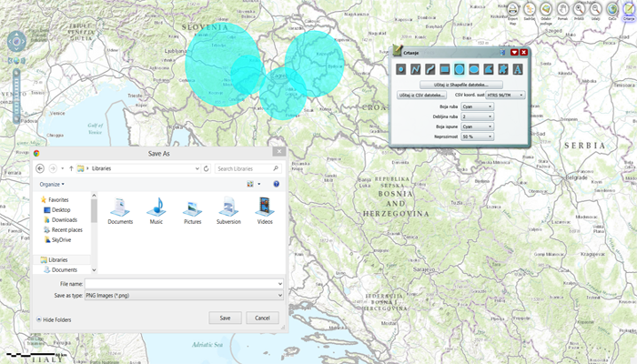Viewport: 637px width, 364px height.
Task: Select the polyline drawing tool
Action: pyautogui.click(x=416, y=69)
